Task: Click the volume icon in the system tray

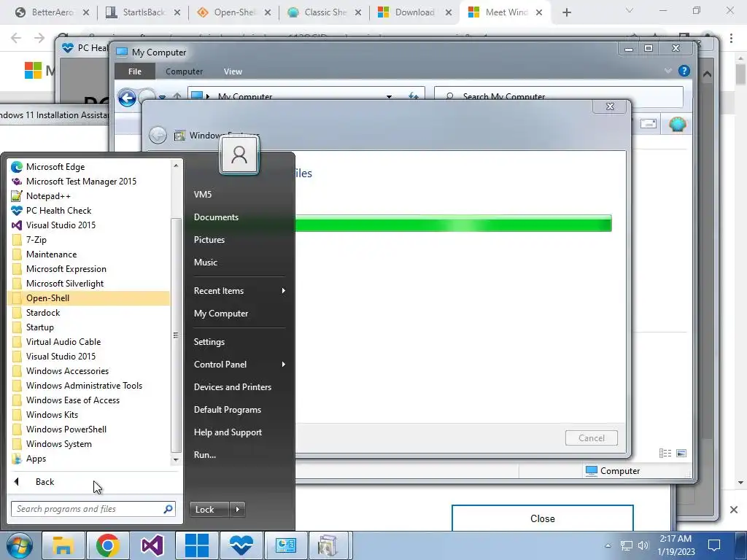Action: 643,545
